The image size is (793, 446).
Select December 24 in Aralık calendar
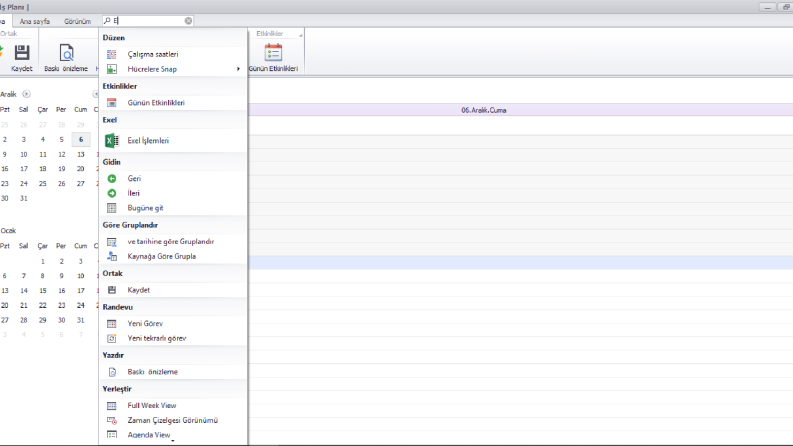tap(24, 184)
